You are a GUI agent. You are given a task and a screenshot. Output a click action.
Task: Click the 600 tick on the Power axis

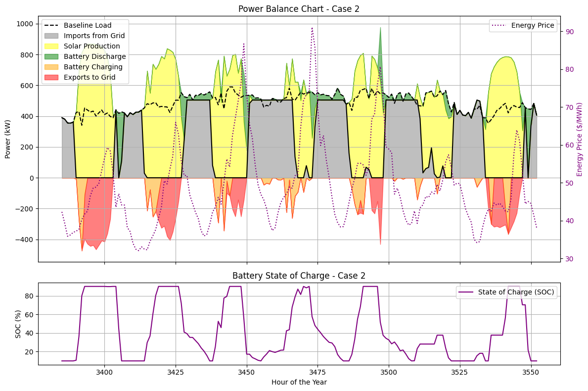point(27,86)
